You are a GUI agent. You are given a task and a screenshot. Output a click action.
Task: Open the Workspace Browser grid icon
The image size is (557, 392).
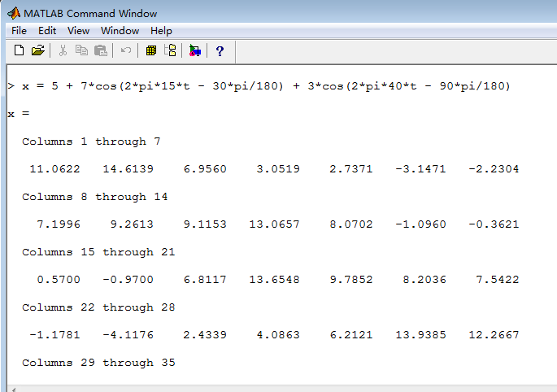151,50
